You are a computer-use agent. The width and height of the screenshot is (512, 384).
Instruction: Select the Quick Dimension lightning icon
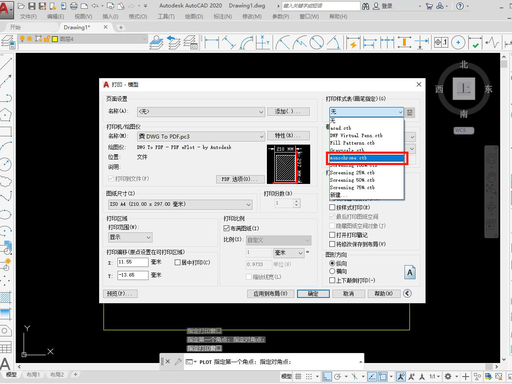point(353,43)
